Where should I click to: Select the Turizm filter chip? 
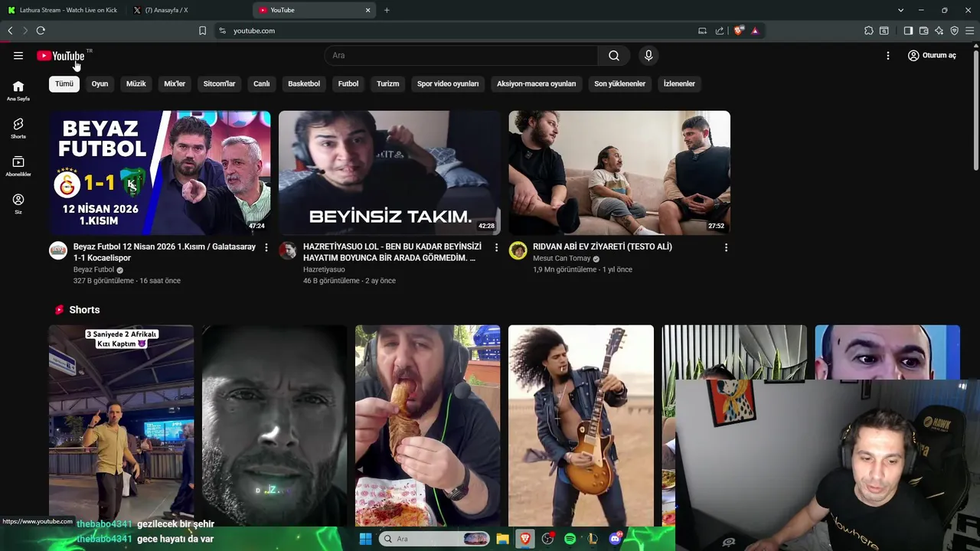point(387,83)
